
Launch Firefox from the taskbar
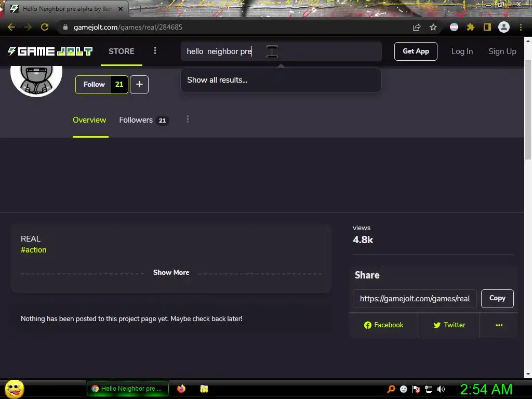point(181,389)
